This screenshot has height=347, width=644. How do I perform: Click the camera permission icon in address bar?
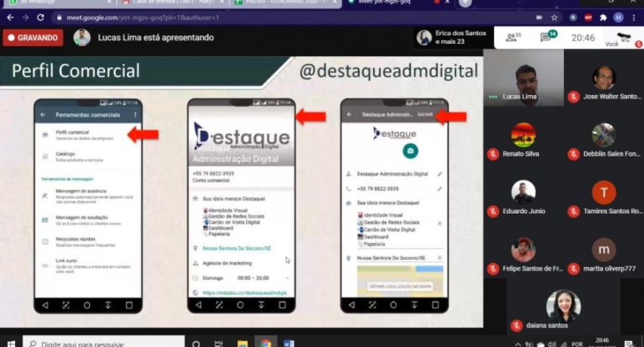point(539,18)
